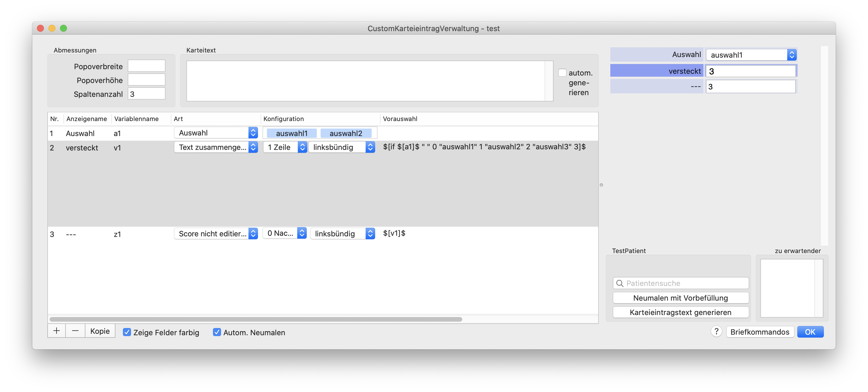Click the table's horizontal scrollbar
The image size is (868, 392).
(x=256, y=319)
